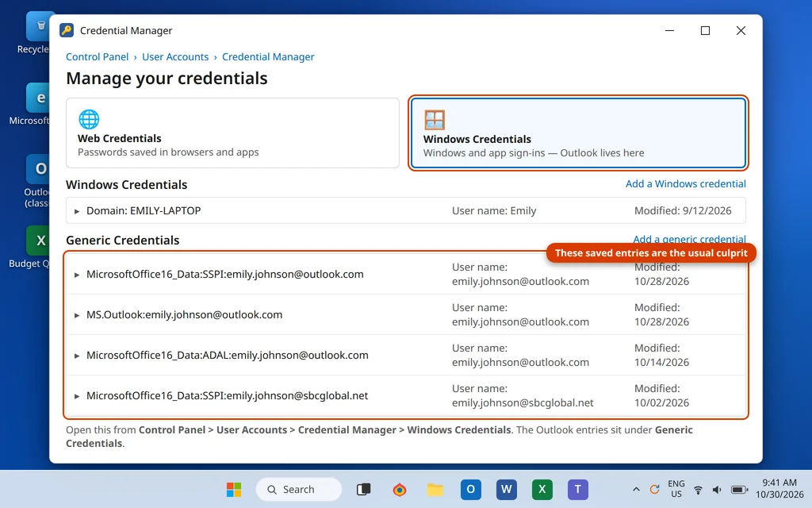The height and width of the screenshot is (508, 812).
Task: Click Add a generic credential link
Action: 689,239
